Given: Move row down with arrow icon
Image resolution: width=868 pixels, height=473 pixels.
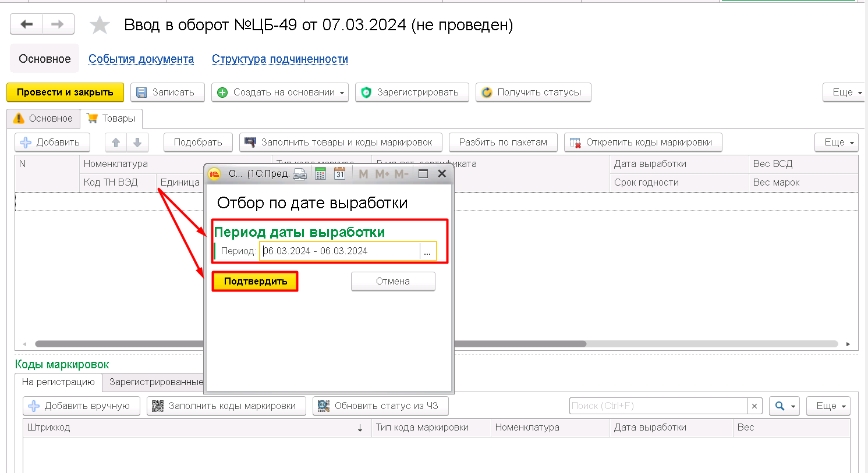Looking at the screenshot, I should pyautogui.click(x=137, y=142).
